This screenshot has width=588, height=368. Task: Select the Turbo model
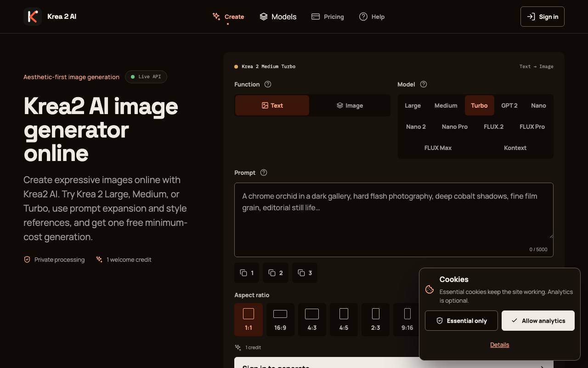point(479,105)
